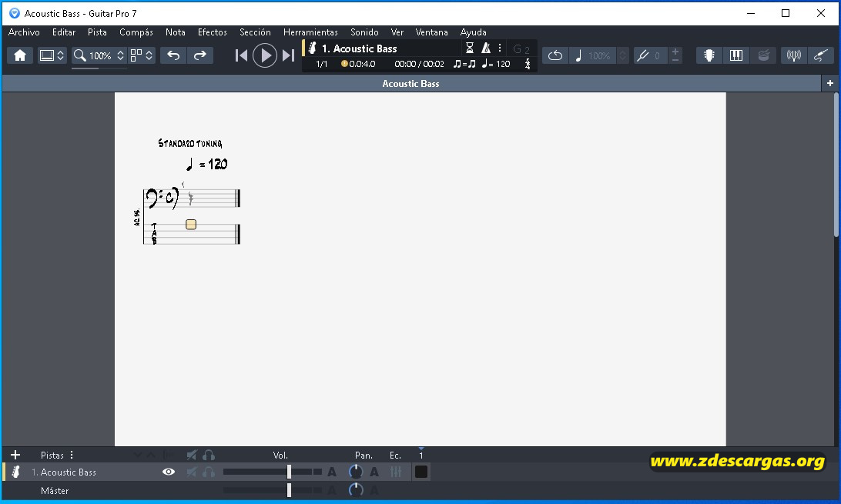841x504 pixels.
Task: Enable loop playback
Action: click(555, 55)
